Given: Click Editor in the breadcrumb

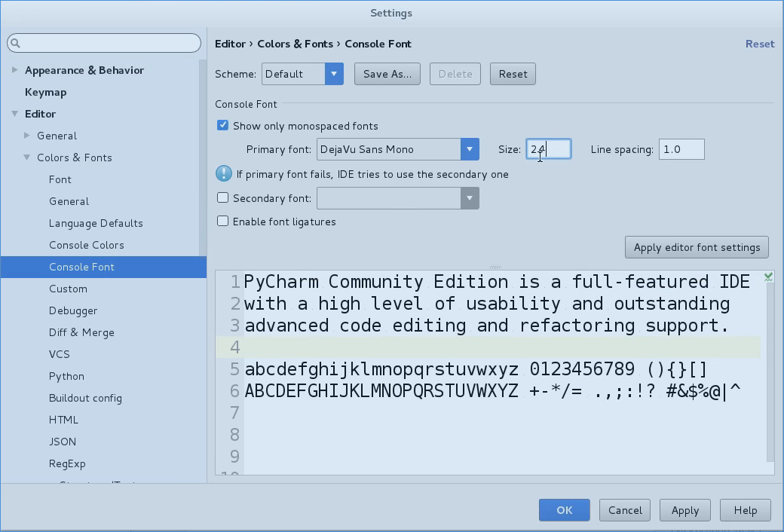Looking at the screenshot, I should 230,44.
